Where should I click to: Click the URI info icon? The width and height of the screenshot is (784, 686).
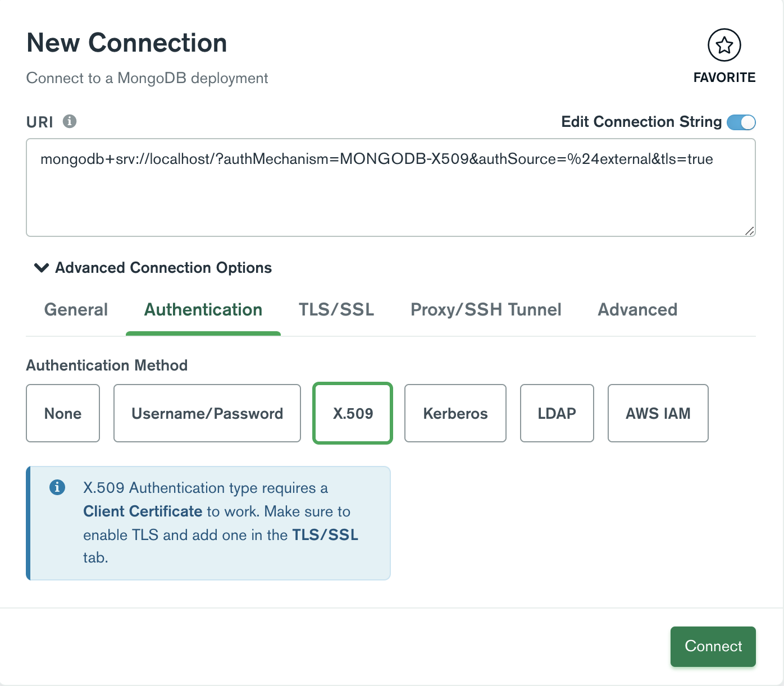click(70, 121)
